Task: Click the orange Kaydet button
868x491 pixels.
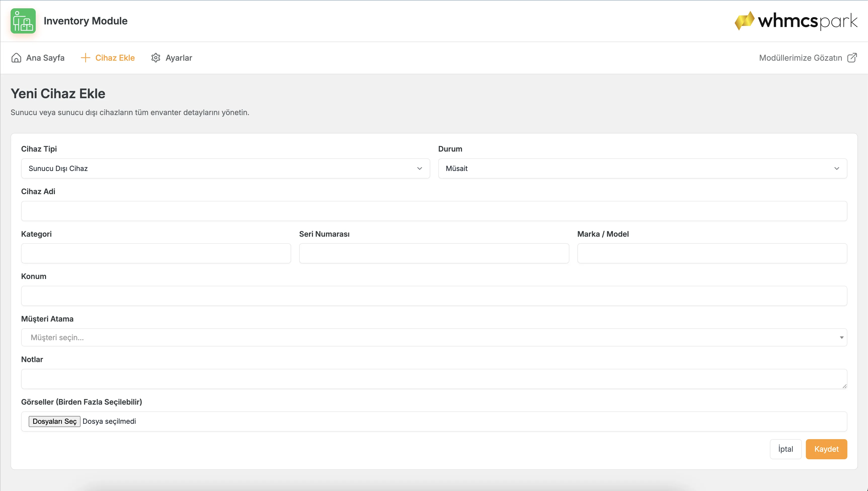Action: (826, 449)
